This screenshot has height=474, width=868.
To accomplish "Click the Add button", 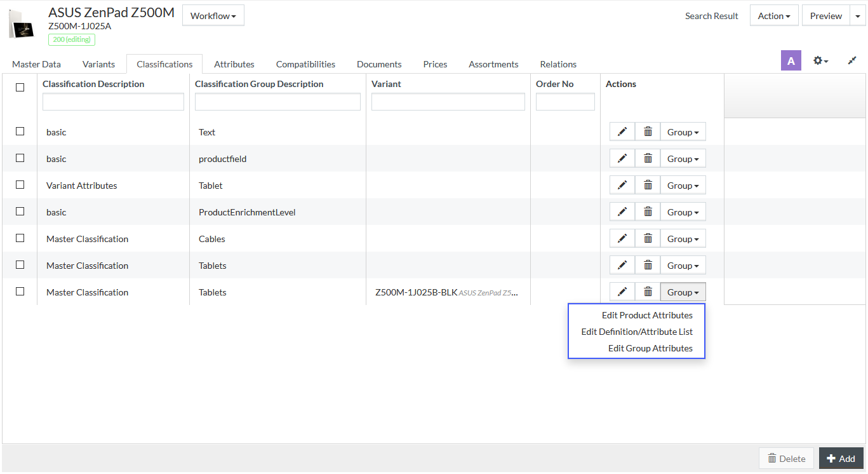I will coord(841,458).
